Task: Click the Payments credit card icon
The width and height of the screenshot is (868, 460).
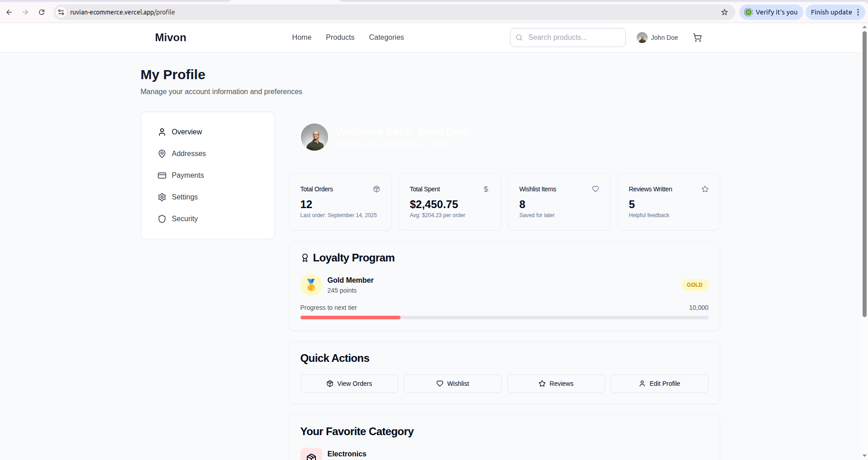Action: (162, 175)
